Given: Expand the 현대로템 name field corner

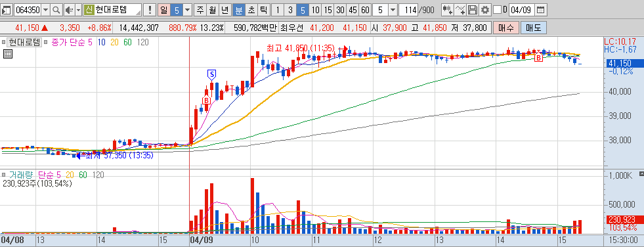Looking at the screenshot, I should (139, 12).
